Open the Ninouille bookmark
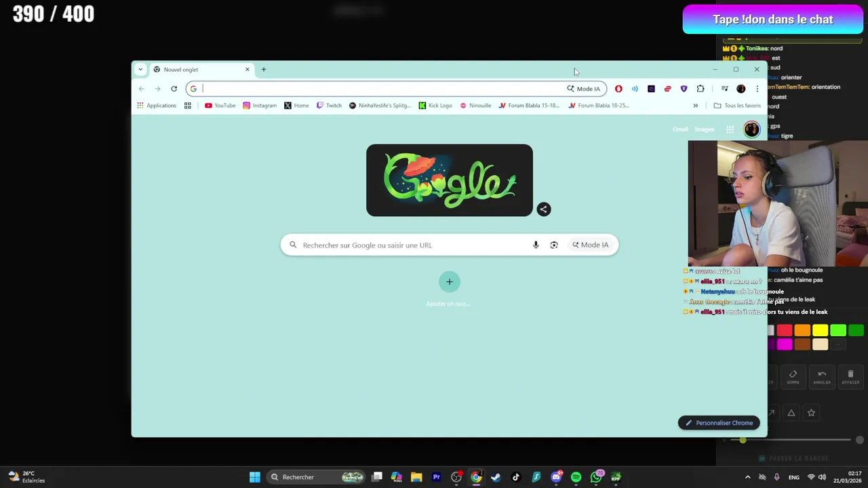Viewport: 868px width, 488px height. (x=475, y=105)
